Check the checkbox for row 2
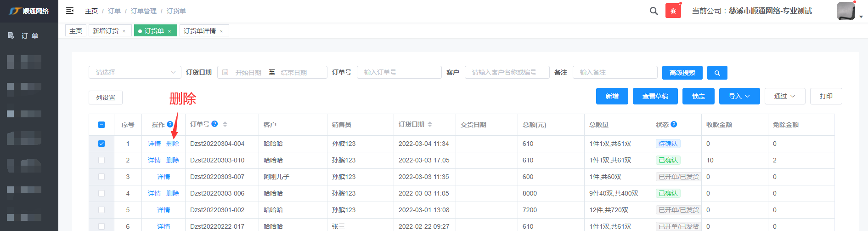The image size is (868, 231). pos(101,160)
